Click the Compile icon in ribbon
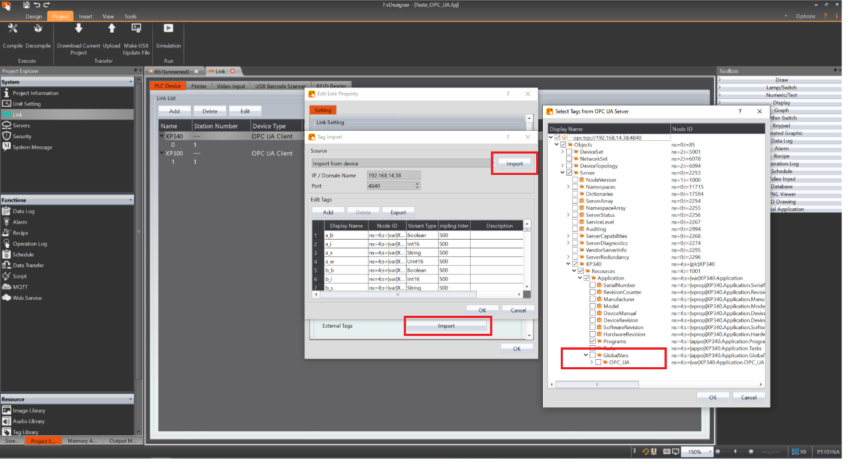 [x=12, y=29]
